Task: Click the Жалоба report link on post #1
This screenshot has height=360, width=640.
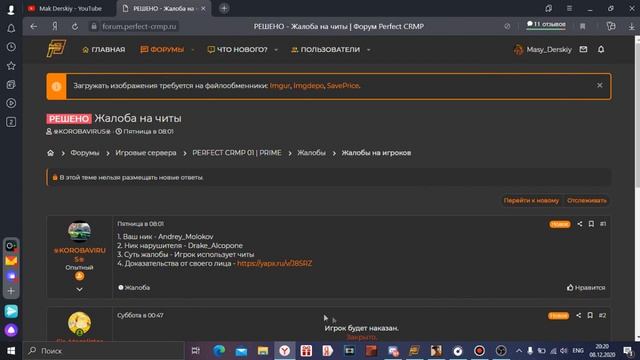Action: point(134,287)
